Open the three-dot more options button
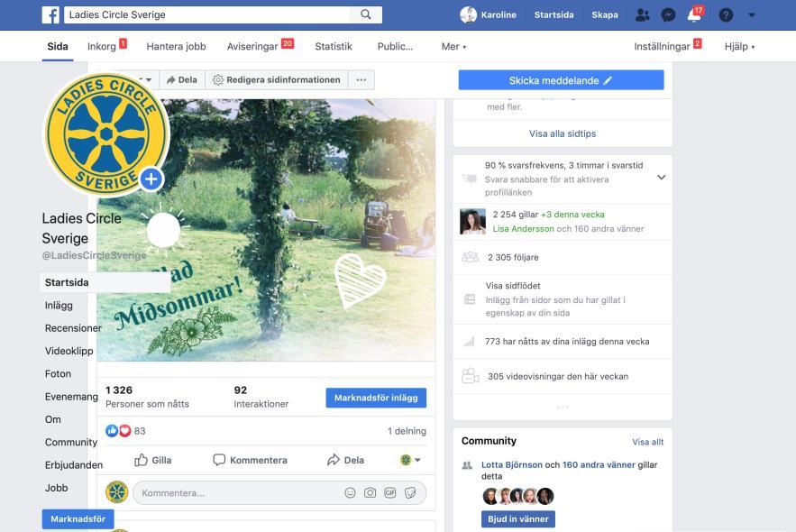796x532 pixels. pos(361,79)
